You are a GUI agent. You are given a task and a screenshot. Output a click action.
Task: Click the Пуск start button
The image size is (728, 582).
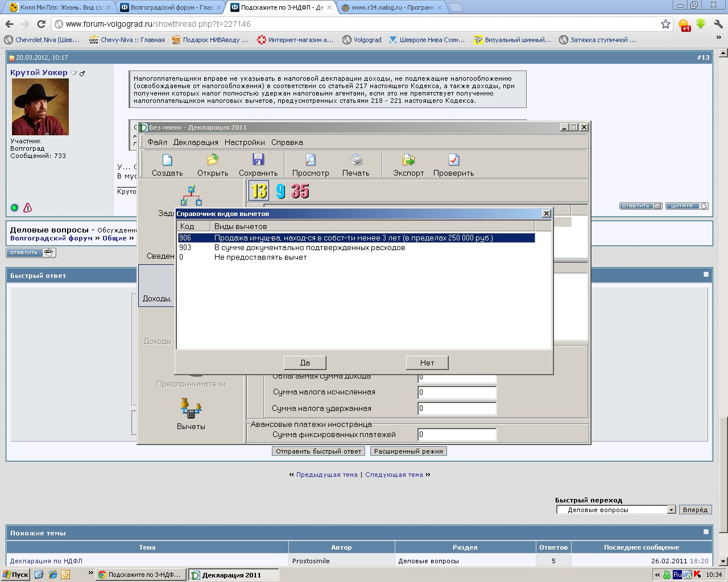(x=15, y=575)
